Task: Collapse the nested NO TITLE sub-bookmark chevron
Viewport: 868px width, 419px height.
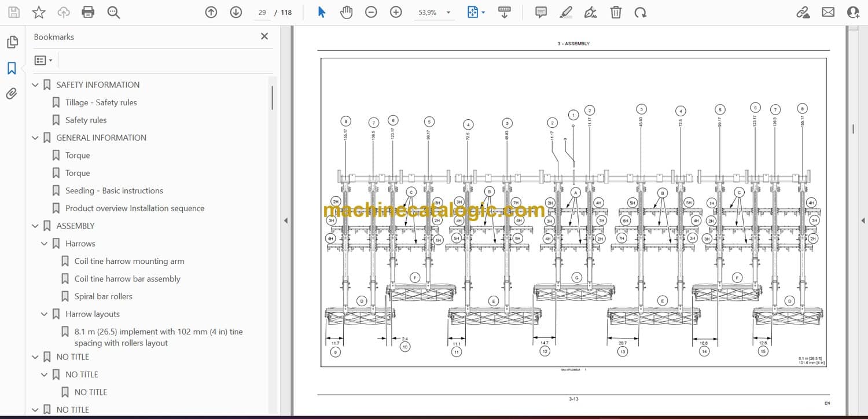Action: pos(45,375)
